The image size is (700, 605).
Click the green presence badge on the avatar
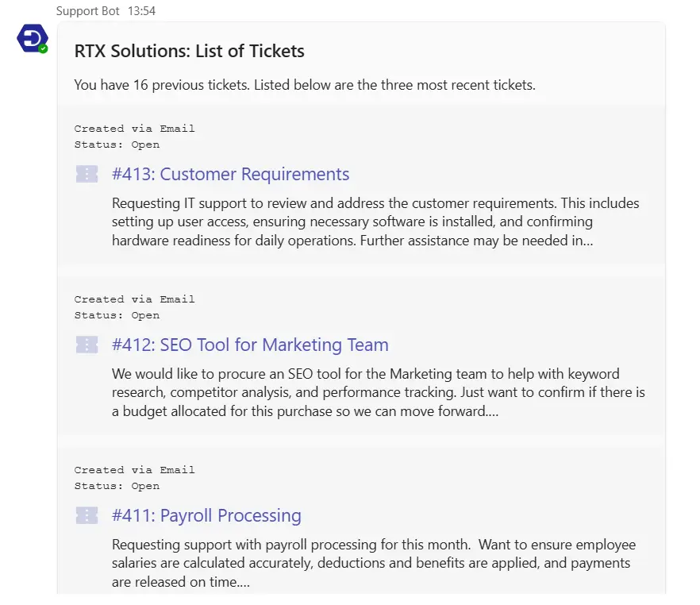[x=44, y=48]
